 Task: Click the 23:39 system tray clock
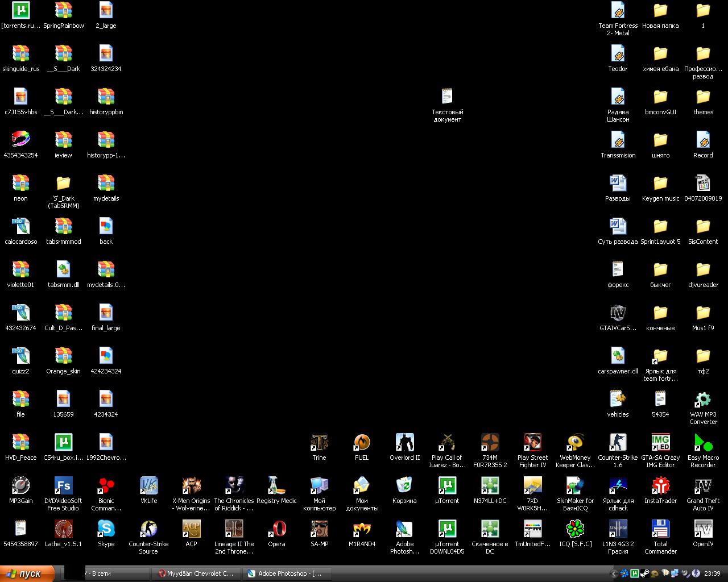click(x=712, y=573)
